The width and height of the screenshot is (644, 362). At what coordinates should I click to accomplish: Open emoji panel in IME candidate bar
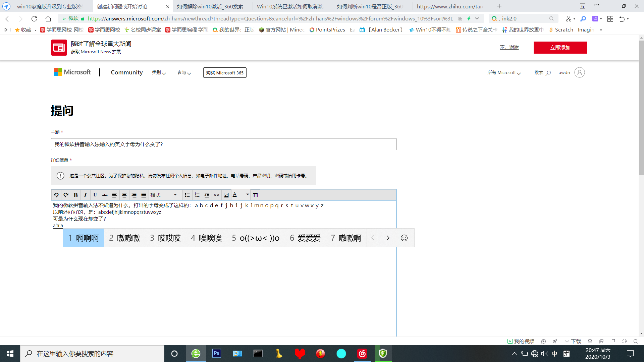[x=404, y=238]
